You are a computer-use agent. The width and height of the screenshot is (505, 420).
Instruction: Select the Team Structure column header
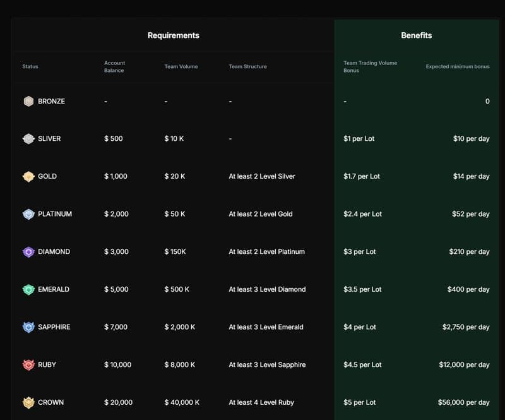tap(247, 67)
